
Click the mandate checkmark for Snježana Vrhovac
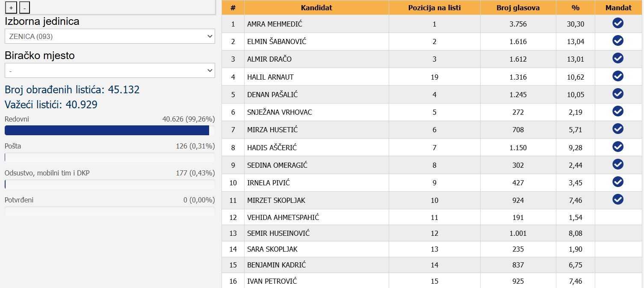coord(618,111)
